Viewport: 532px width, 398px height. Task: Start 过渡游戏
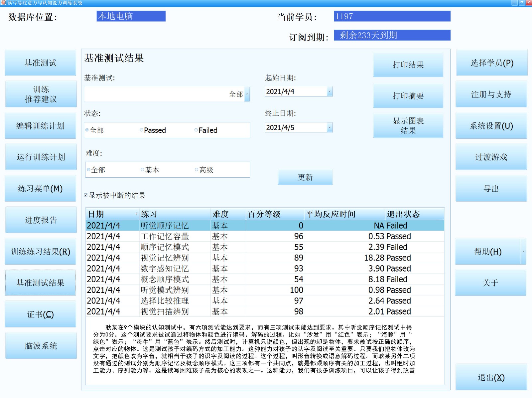[x=491, y=157]
